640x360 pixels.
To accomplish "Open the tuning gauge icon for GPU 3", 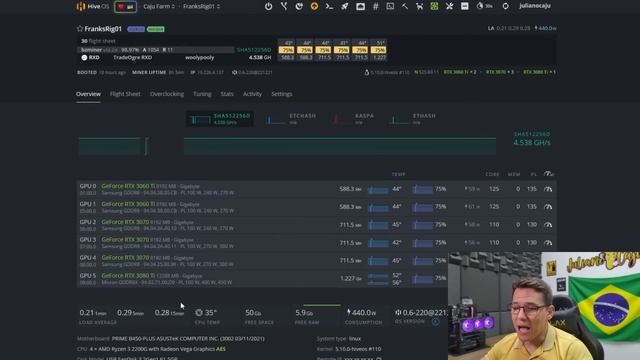I will tap(548, 243).
